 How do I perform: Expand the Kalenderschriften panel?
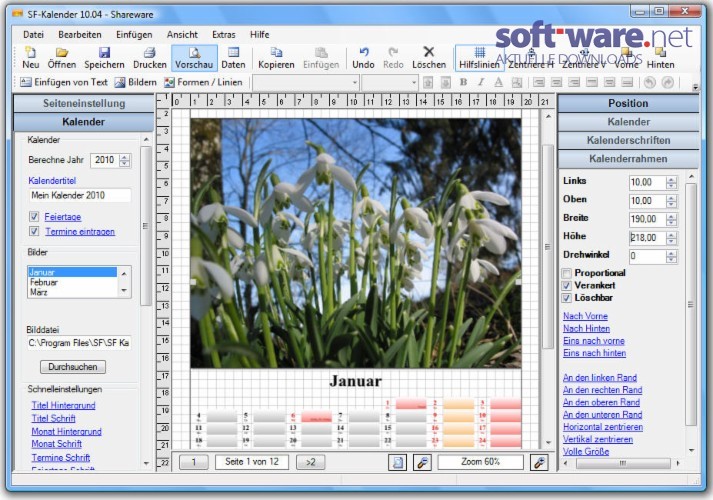[628, 140]
